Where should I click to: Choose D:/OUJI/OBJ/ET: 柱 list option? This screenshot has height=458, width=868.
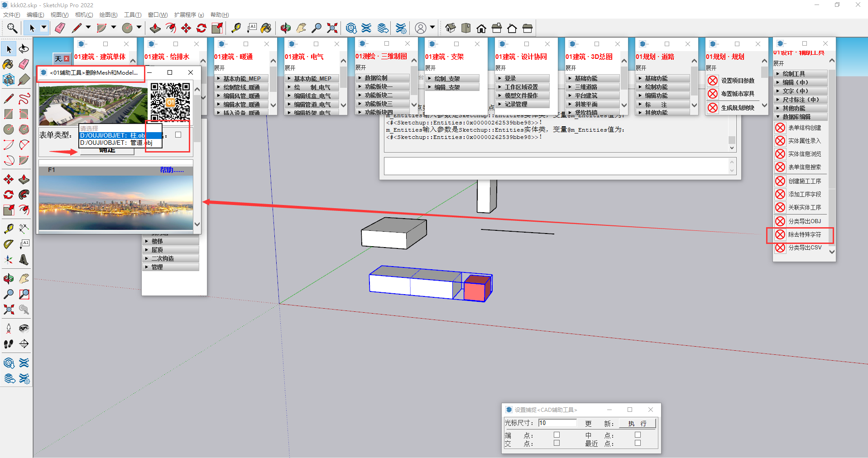[120, 135]
